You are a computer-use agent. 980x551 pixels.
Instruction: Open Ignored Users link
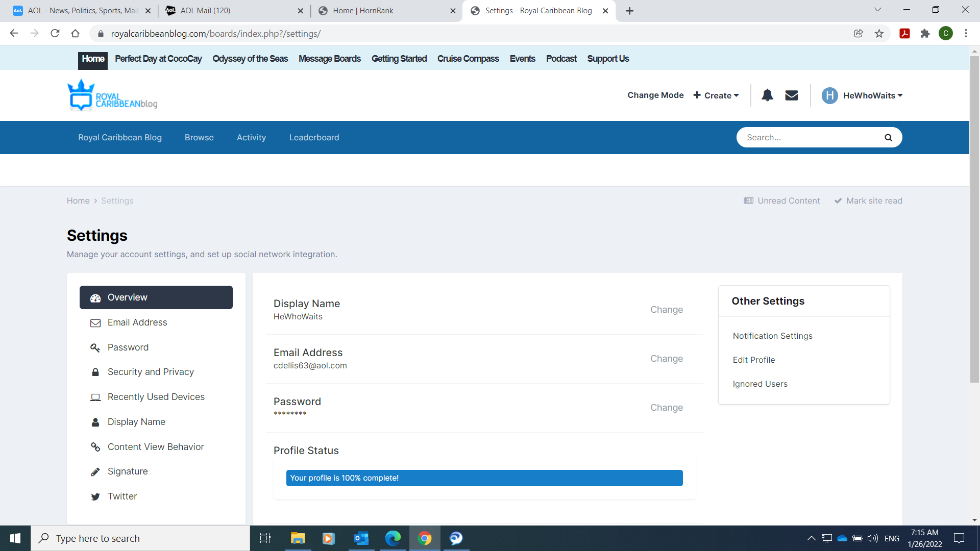click(760, 384)
